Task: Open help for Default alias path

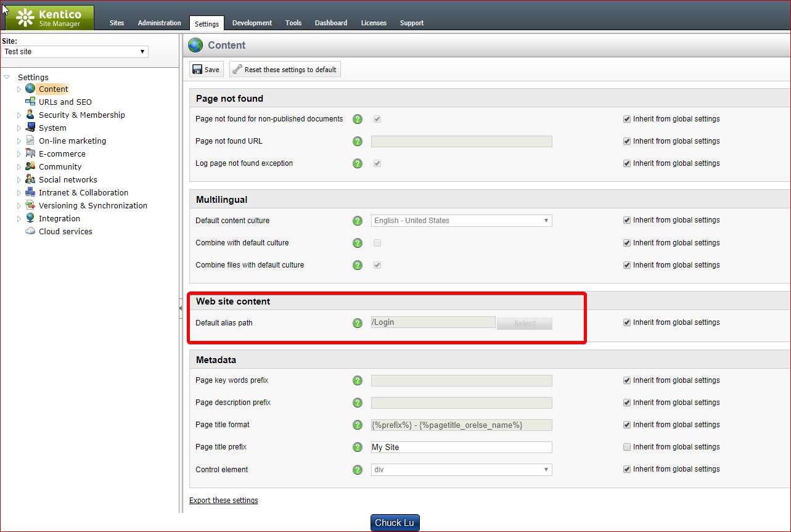Action: point(358,323)
